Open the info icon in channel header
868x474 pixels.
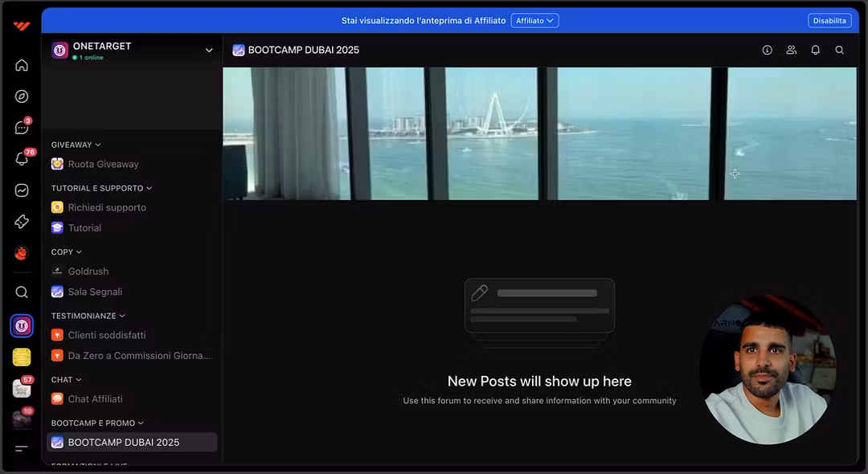coord(768,50)
